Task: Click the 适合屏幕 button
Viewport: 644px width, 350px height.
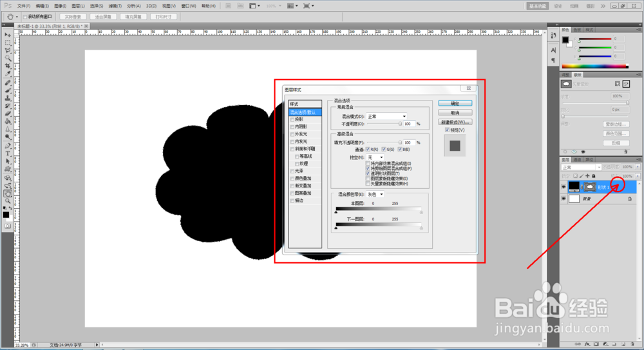Action: [103, 17]
